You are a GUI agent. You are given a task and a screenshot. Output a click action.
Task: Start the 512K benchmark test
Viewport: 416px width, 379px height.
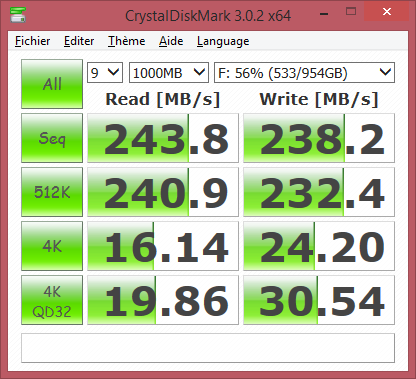pyautogui.click(x=52, y=192)
